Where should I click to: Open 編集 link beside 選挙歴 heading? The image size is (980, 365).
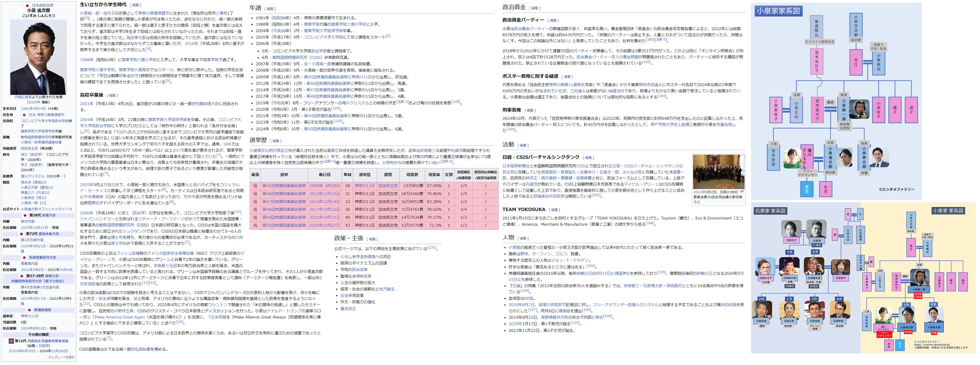pyautogui.click(x=276, y=141)
